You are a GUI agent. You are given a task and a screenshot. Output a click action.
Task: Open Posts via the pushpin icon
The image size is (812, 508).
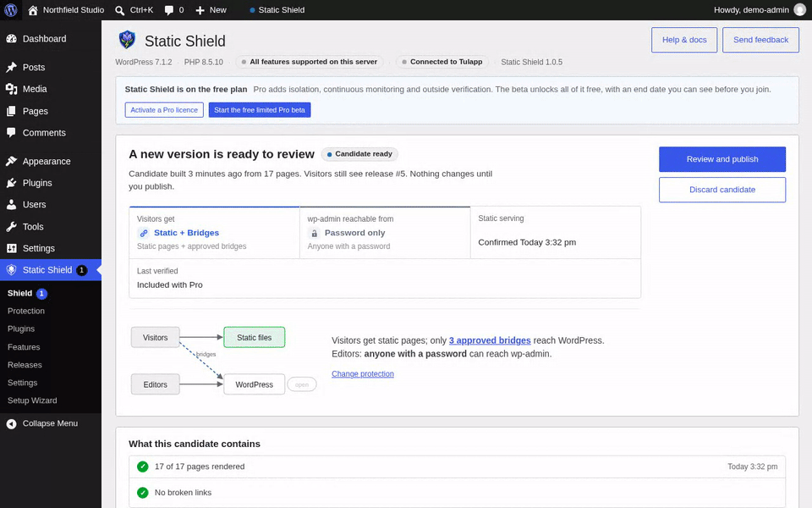pos(11,68)
